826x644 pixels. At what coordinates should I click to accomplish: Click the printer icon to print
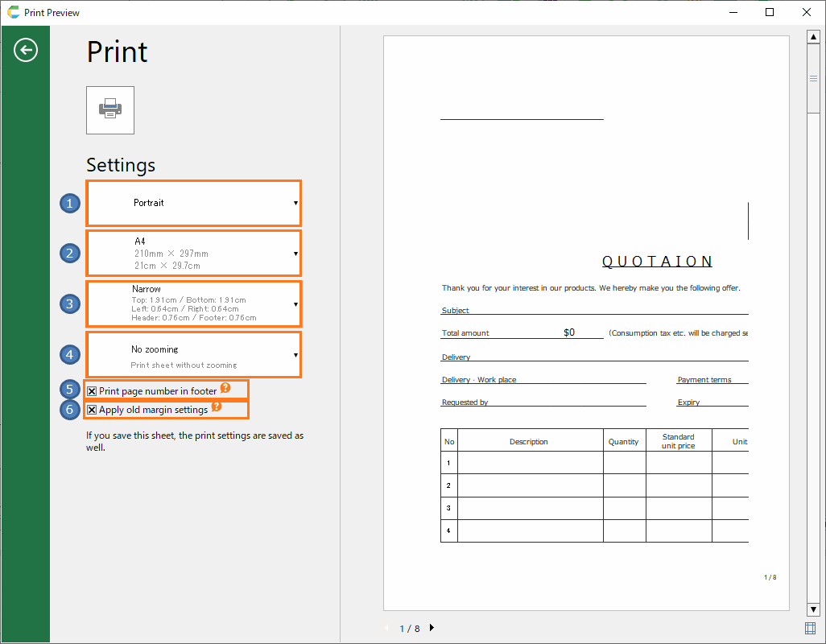click(x=110, y=110)
